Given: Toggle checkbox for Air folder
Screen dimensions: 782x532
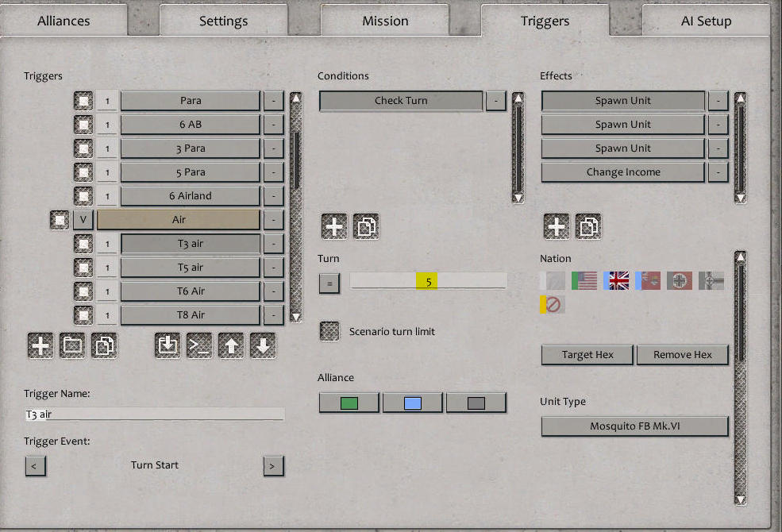Looking at the screenshot, I should (x=60, y=220).
